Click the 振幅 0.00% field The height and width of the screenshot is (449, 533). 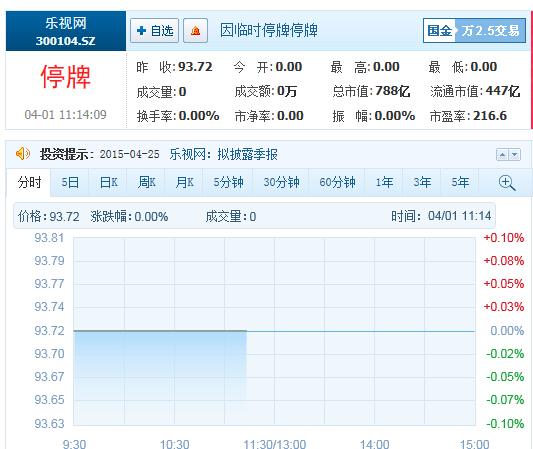(374, 116)
